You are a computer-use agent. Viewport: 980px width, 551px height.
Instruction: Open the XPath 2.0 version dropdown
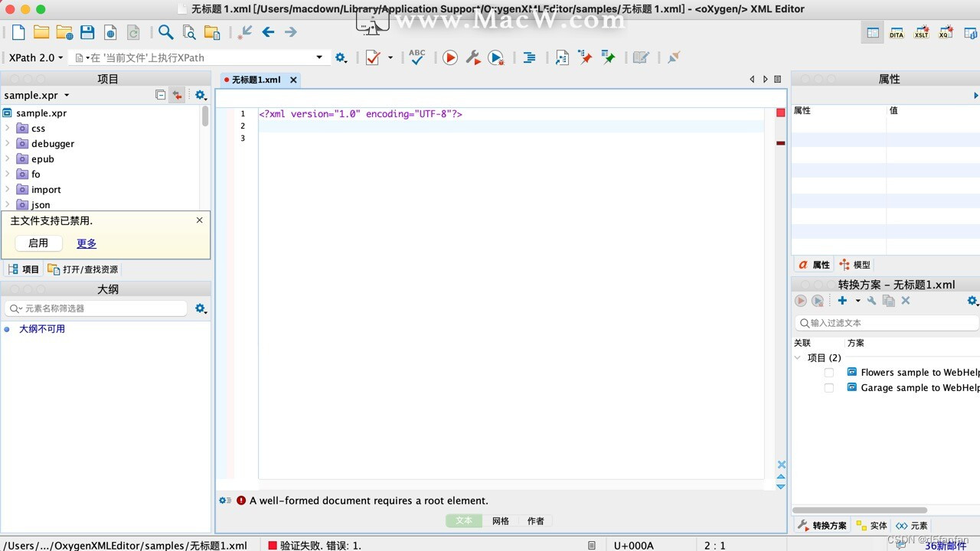[60, 57]
